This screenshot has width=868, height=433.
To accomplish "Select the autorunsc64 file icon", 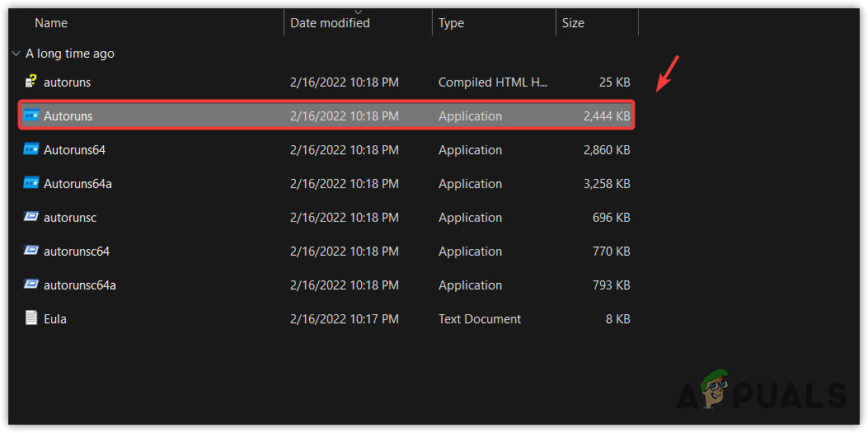I will click(x=31, y=251).
